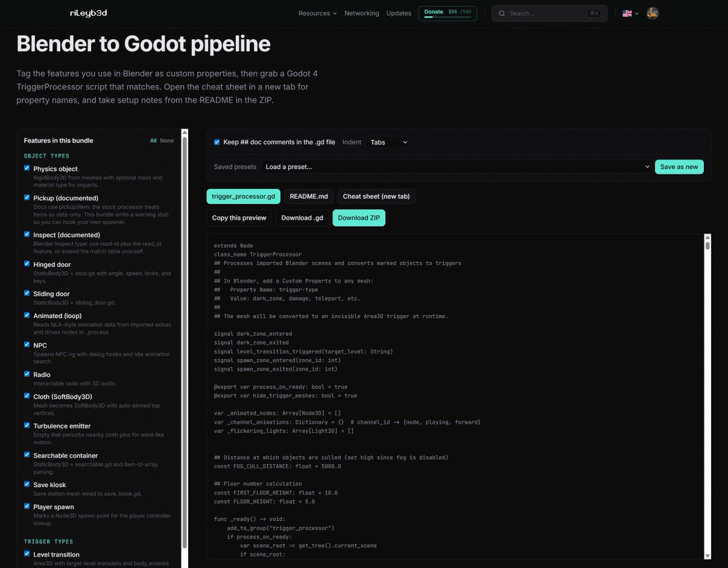The image size is (728, 568).
Task: Open the Indent Tabs dropdown
Action: [x=387, y=142]
